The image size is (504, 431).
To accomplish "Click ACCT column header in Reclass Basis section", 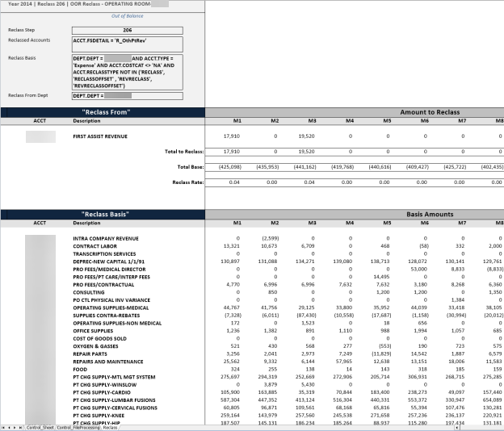I will point(40,223).
